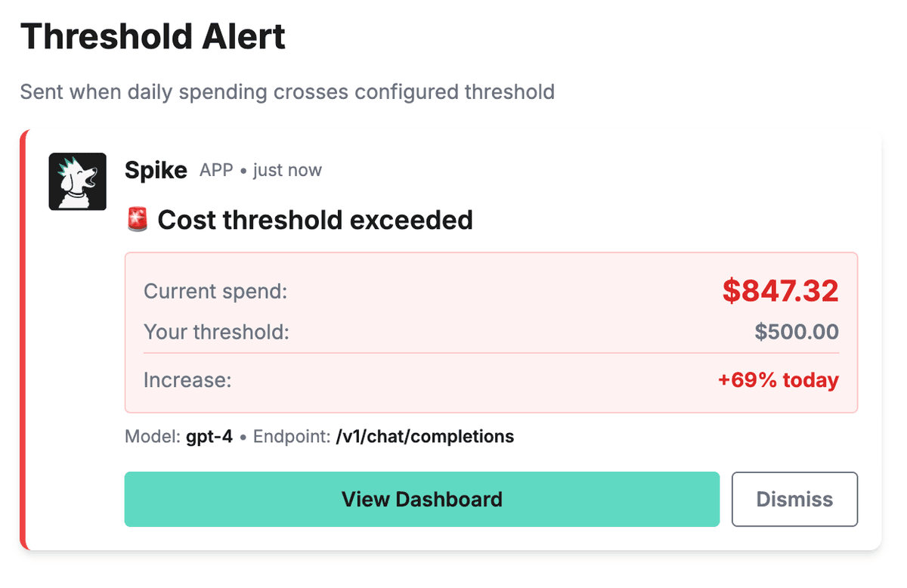
Task: Select the alert description subtitle text
Action: (x=287, y=92)
